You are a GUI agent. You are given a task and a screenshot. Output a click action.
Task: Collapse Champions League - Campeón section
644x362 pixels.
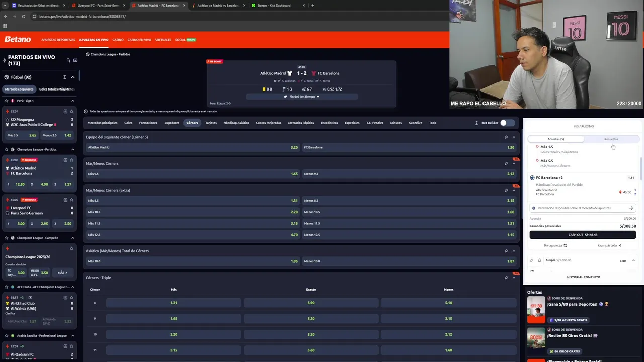72,238
